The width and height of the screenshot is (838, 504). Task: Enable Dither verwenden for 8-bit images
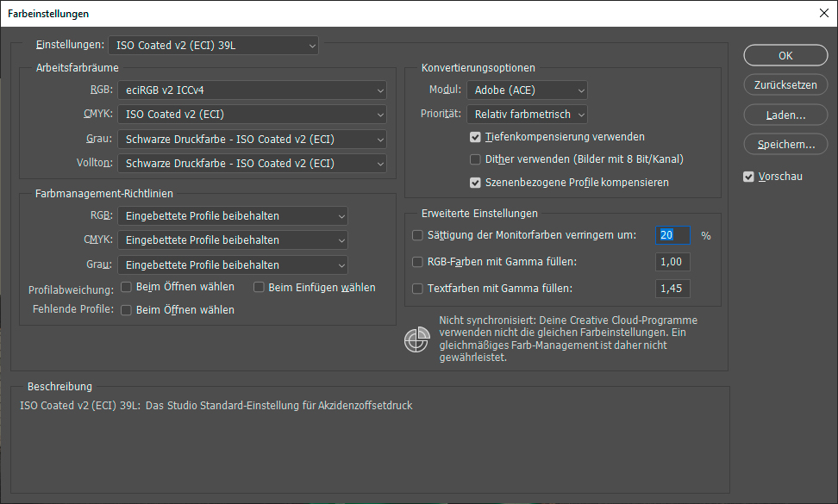click(475, 159)
